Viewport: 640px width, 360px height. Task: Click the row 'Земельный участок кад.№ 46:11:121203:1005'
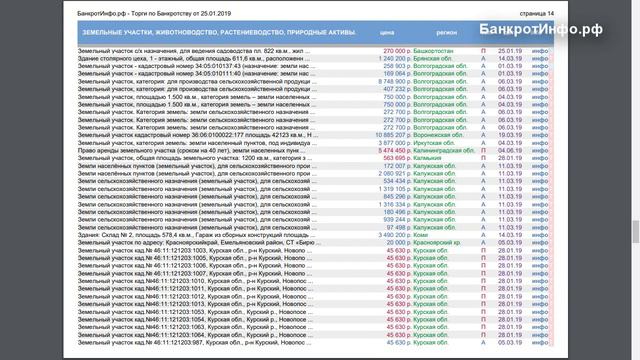pos(316,258)
